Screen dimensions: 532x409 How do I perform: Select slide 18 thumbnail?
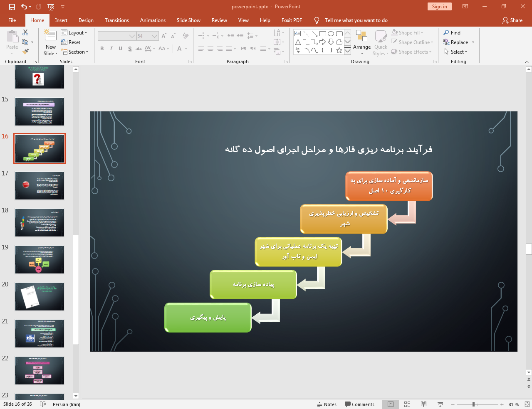[40, 223]
